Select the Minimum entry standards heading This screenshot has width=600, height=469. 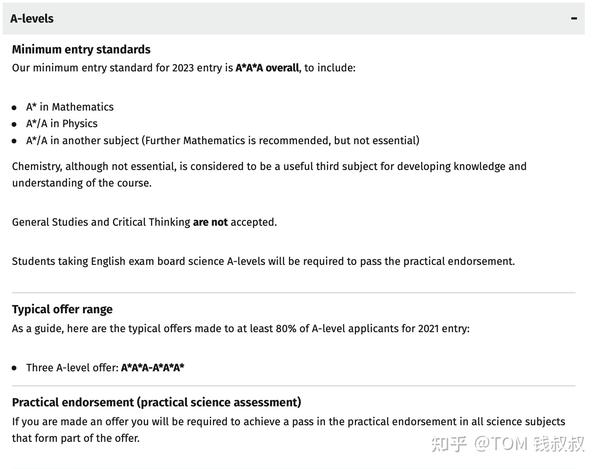coord(81,49)
